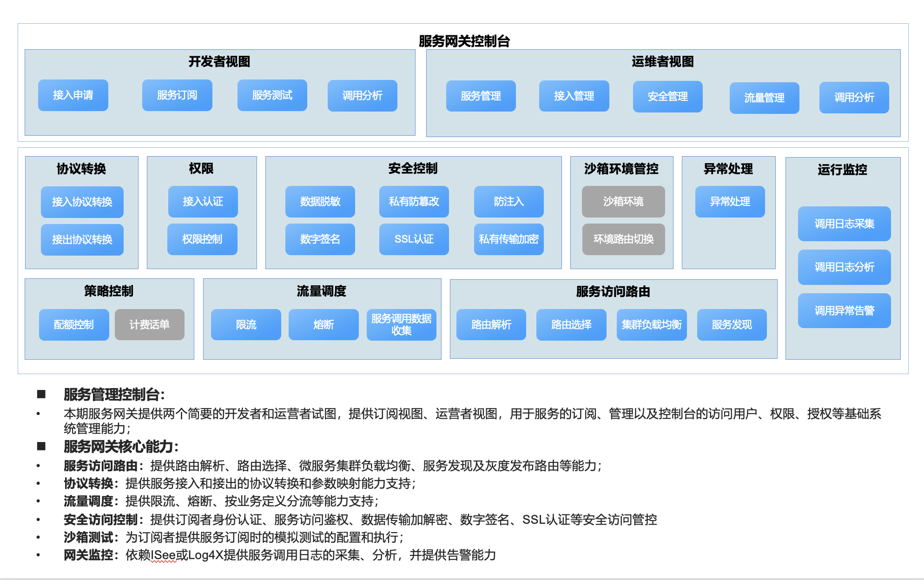Screen dimensions: 924x580
Task: Select the 服务订阅 box
Action: [x=177, y=95]
